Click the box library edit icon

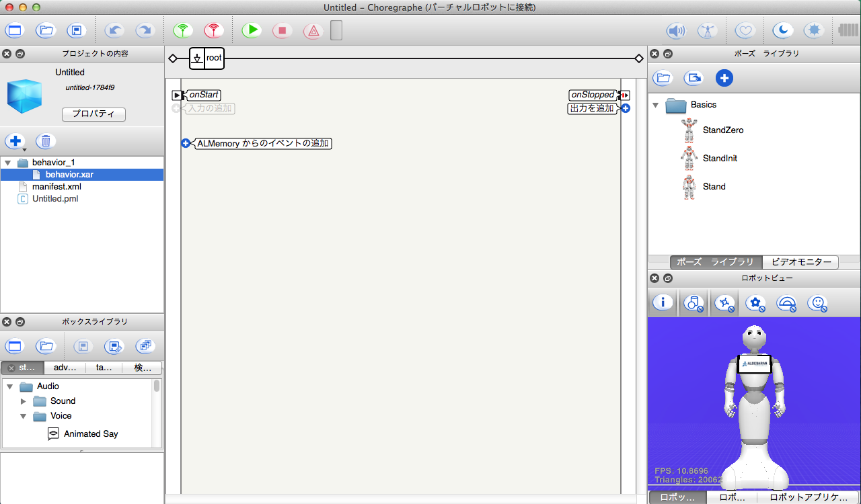(114, 347)
